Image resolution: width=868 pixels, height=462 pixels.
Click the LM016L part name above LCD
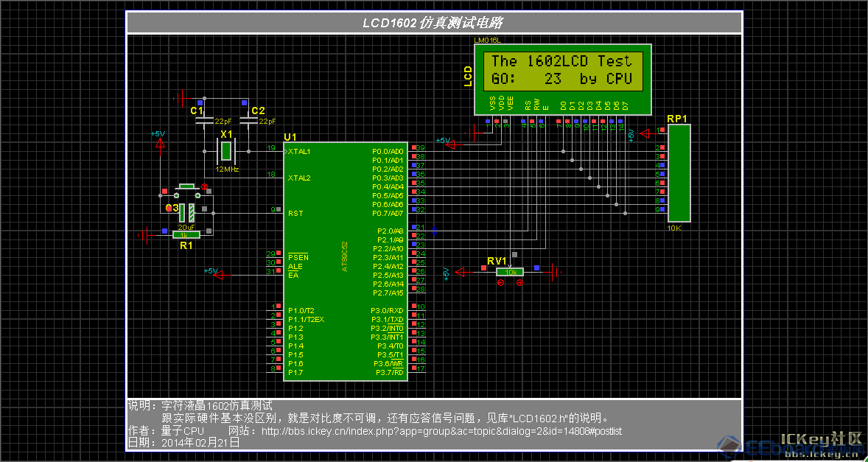[488, 41]
